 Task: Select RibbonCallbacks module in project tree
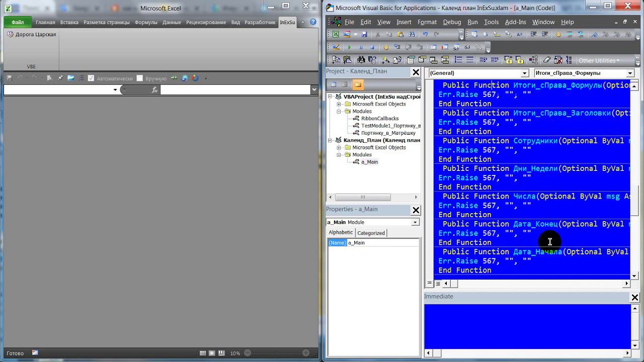click(379, 119)
